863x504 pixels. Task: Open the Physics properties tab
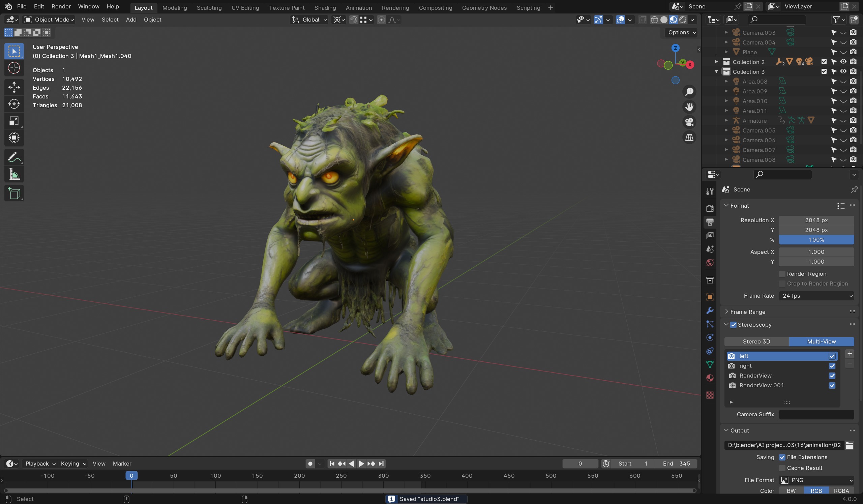pos(710,337)
